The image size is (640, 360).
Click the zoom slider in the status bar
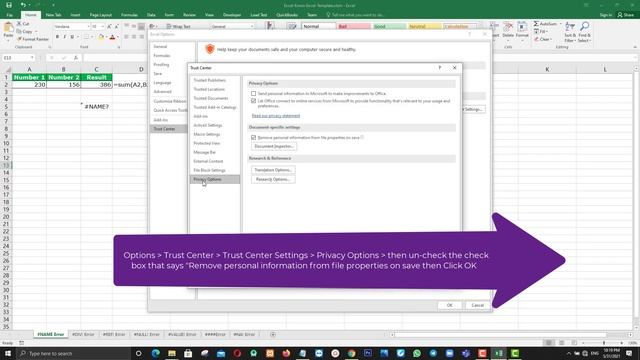(604, 343)
